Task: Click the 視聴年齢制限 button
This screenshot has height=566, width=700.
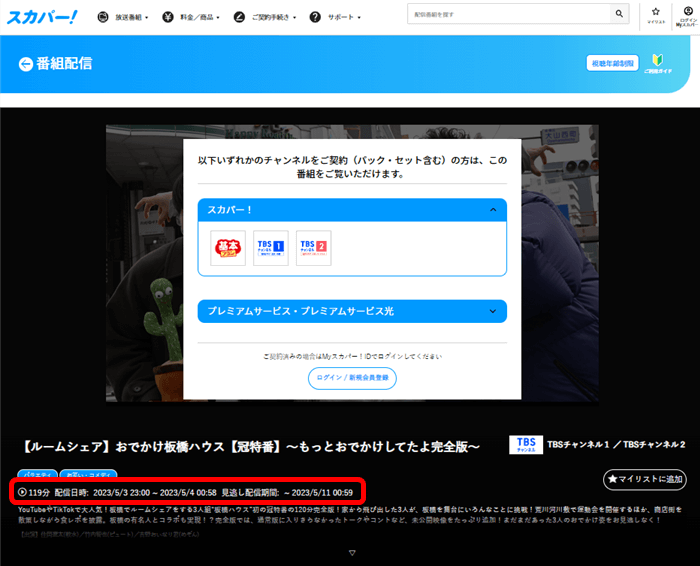Action: (x=612, y=63)
